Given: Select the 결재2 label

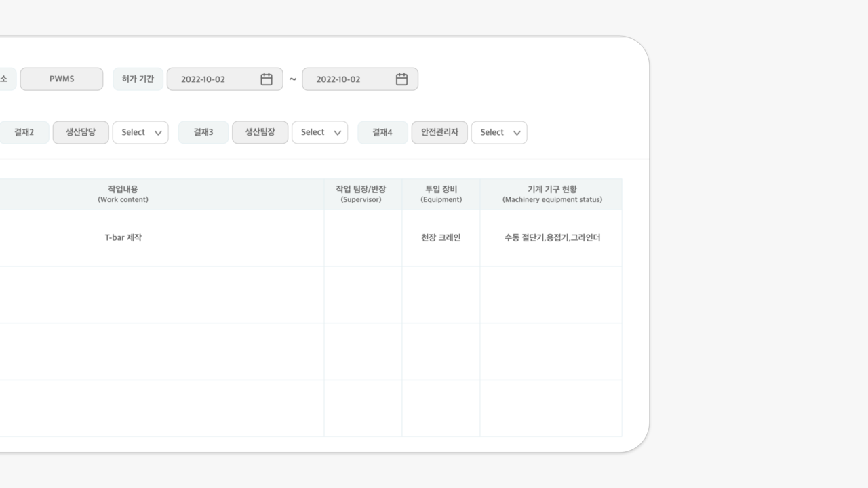Looking at the screenshot, I should (x=24, y=133).
